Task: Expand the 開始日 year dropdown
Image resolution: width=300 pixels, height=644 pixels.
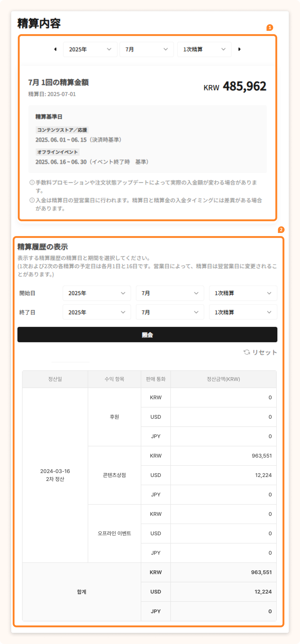Action: [x=97, y=293]
